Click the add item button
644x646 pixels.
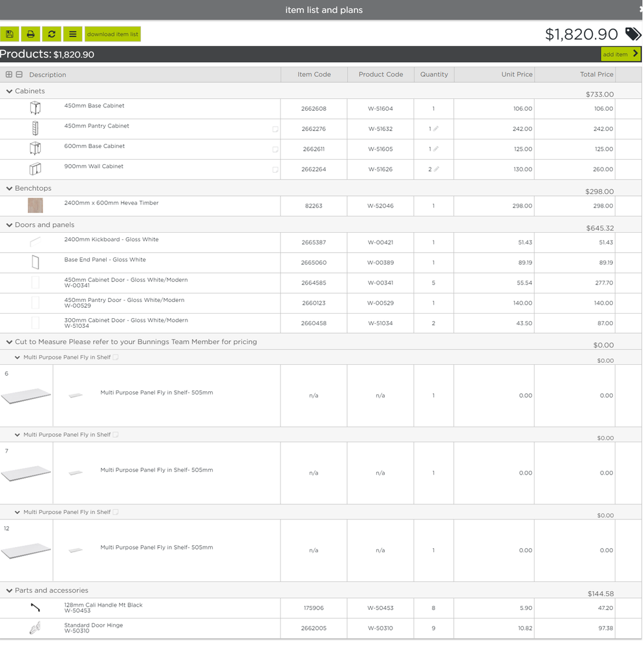[x=620, y=54]
